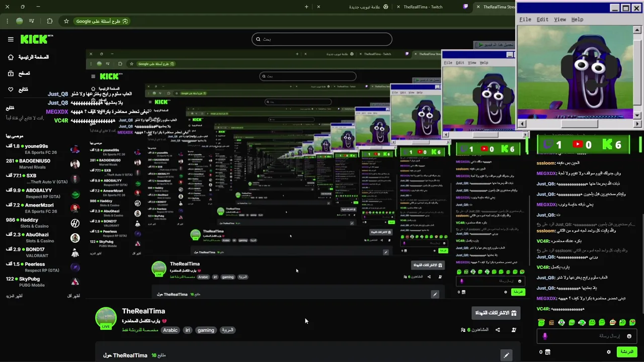
Task: Open the shop icon below the chat input
Action: [547, 352]
